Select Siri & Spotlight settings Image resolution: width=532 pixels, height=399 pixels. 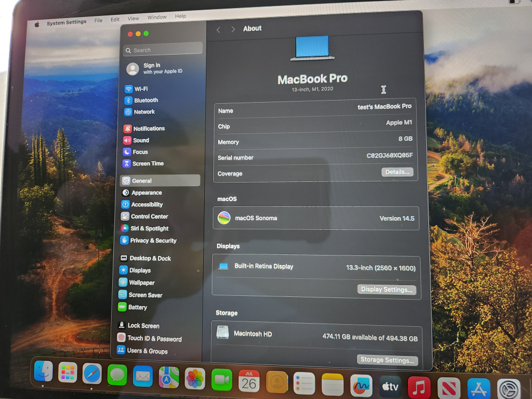click(x=149, y=228)
